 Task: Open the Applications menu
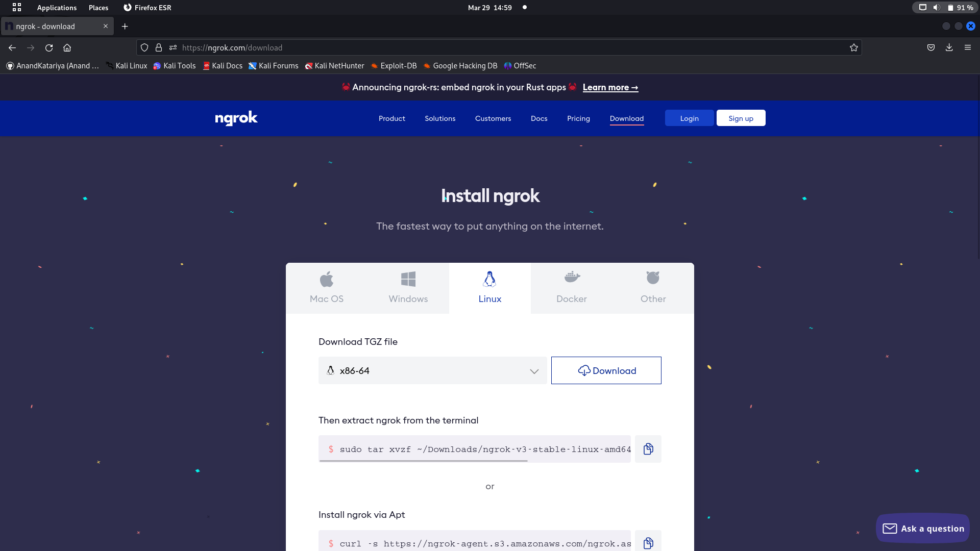point(56,8)
